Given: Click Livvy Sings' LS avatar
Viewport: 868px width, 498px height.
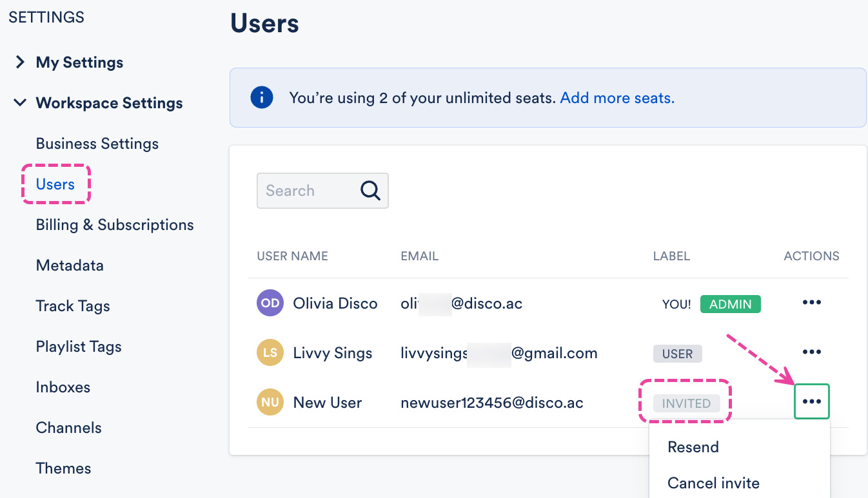Looking at the screenshot, I should [x=270, y=353].
